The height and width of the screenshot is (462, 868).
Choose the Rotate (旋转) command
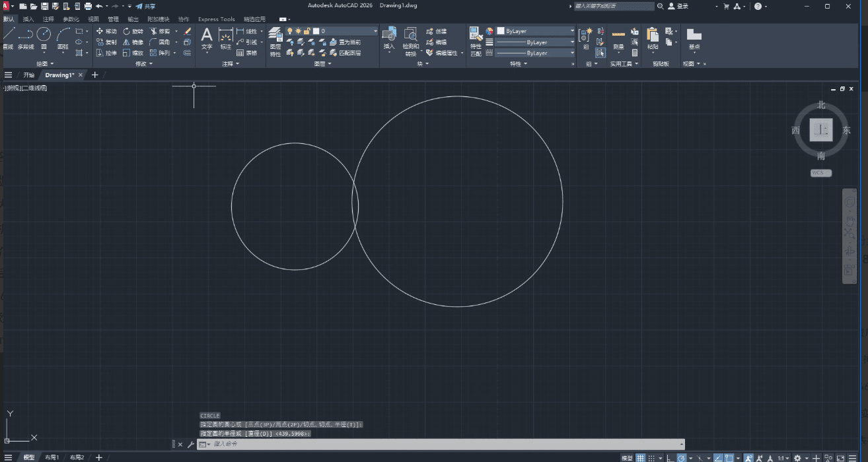coord(133,31)
